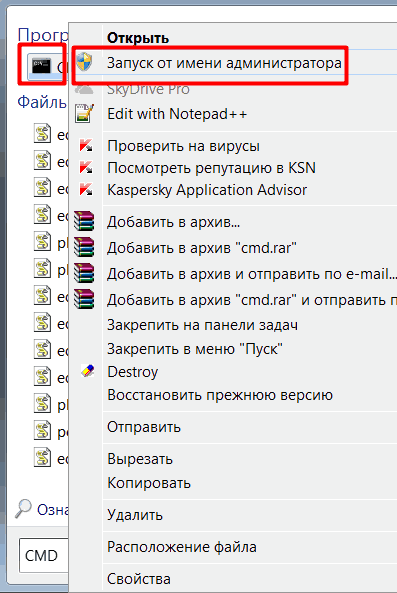Click the Kaspersky icon beside Kaspersky Application Advisor
This screenshot has width=397, height=593.
pyautogui.click(x=86, y=189)
